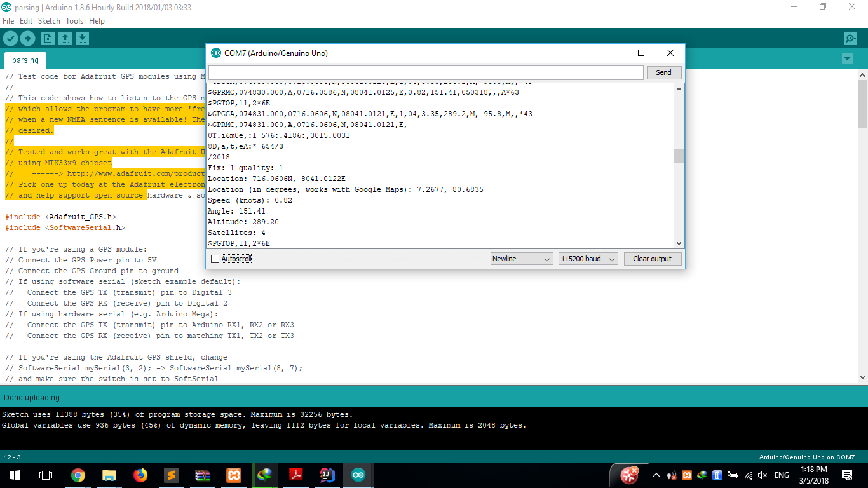Open WinRAR from the taskbar
Viewport: 868px width, 488px height.
203,475
